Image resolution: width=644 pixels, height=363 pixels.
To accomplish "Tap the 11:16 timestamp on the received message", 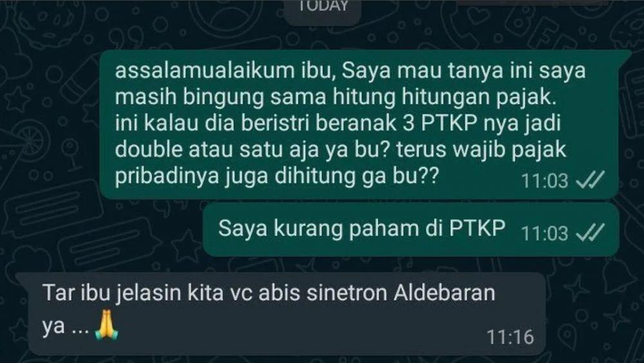I will 511,337.
